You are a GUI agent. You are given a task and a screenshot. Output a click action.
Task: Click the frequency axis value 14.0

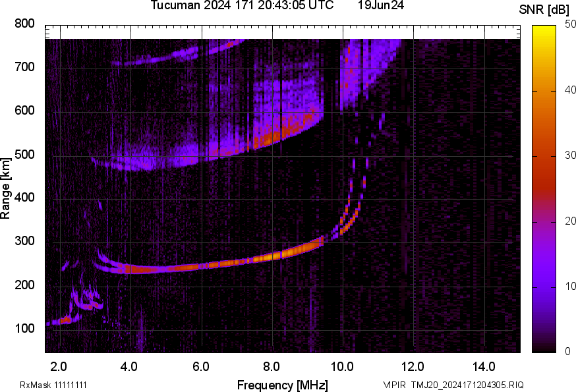pos(484,366)
